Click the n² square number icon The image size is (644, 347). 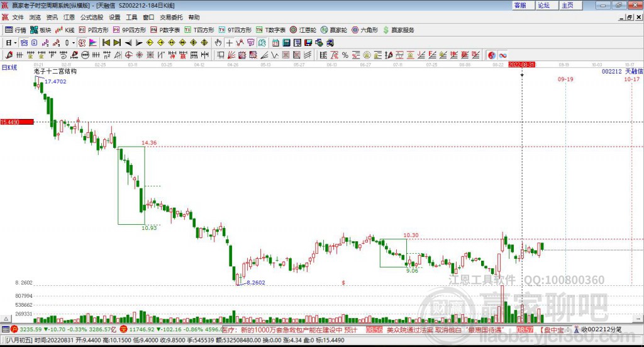pos(107,55)
